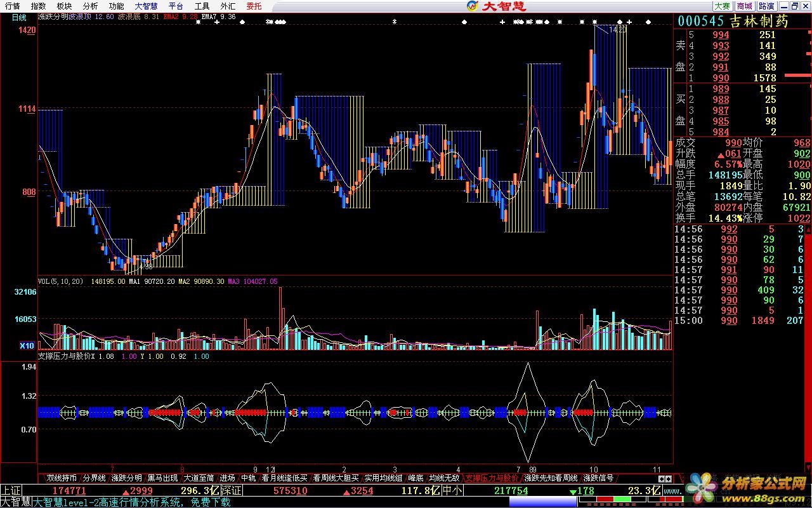Click the 1420 price axis label
812x508 pixels.
coord(27,30)
